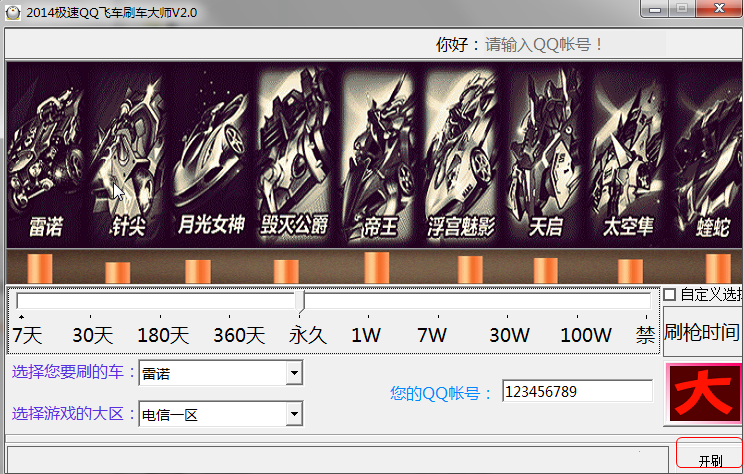Click the 请输入QQ帐号 prompt text
The width and height of the screenshot is (744, 474).
(544, 45)
